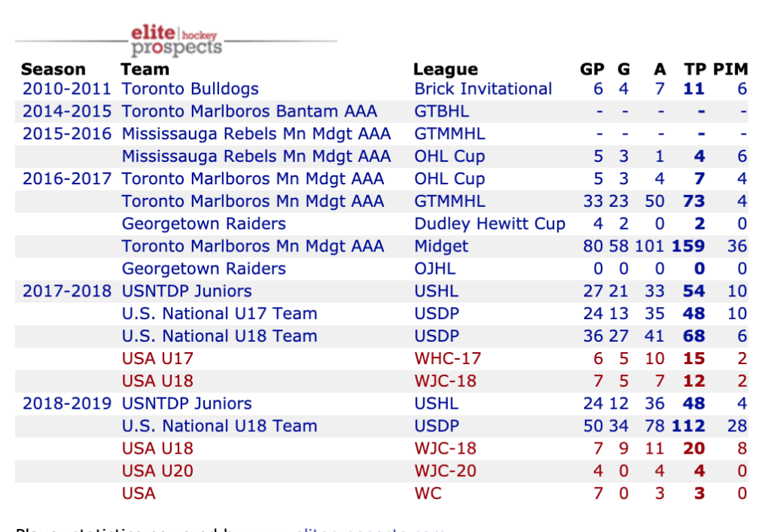Open the OJHL league link

434,269
